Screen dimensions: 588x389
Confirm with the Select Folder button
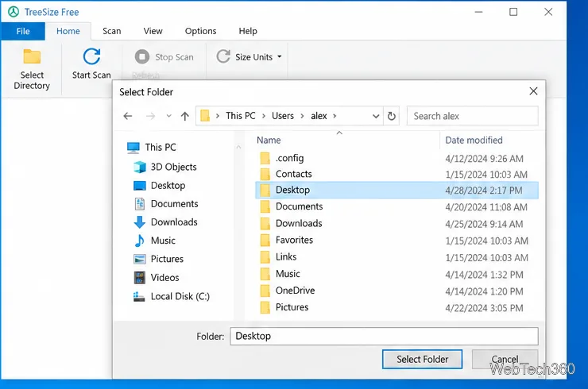pos(422,360)
